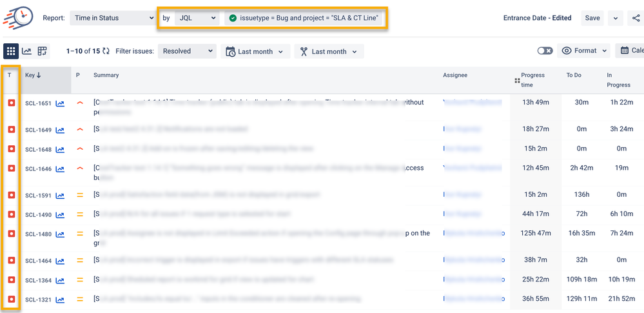Open issue SCL-1646

tap(38, 168)
